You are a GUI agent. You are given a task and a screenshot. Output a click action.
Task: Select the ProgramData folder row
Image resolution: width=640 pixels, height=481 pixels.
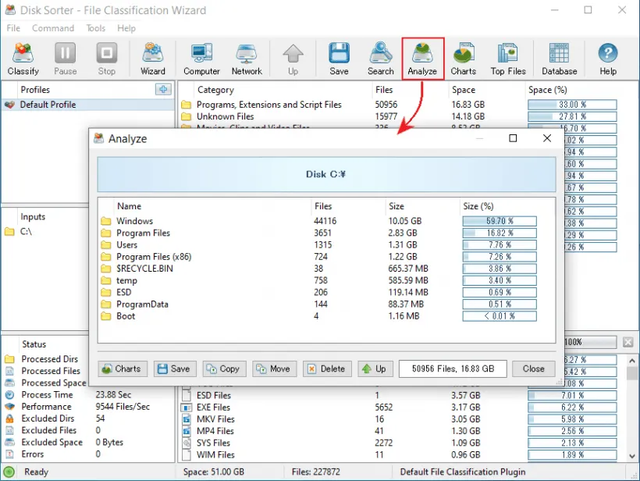(327, 304)
